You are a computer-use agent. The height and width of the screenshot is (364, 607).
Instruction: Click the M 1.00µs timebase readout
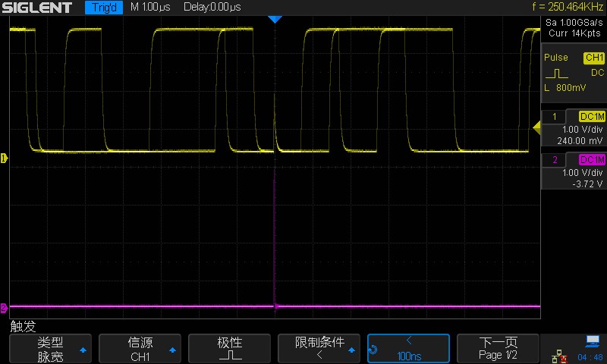tap(150, 7)
